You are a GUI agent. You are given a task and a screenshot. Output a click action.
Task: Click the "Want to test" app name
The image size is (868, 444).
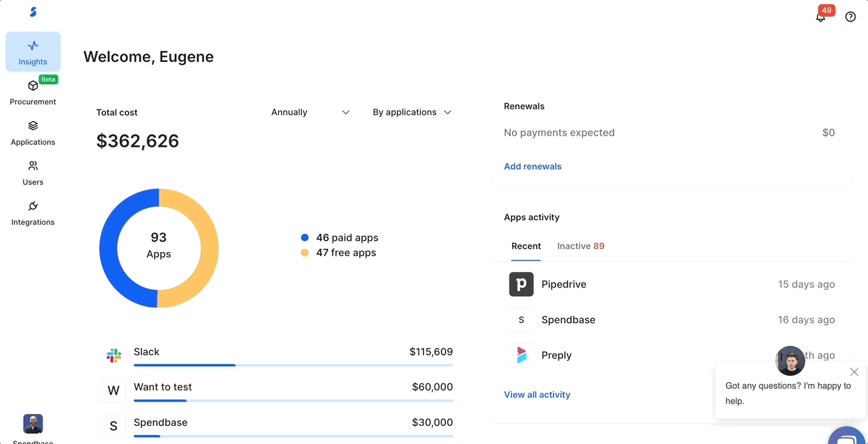tap(163, 387)
